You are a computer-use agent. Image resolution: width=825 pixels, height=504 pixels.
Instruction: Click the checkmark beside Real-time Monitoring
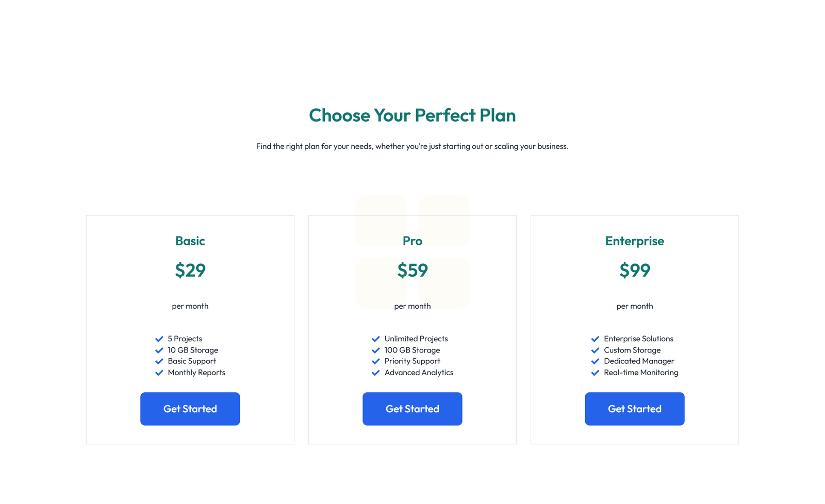[x=596, y=373]
